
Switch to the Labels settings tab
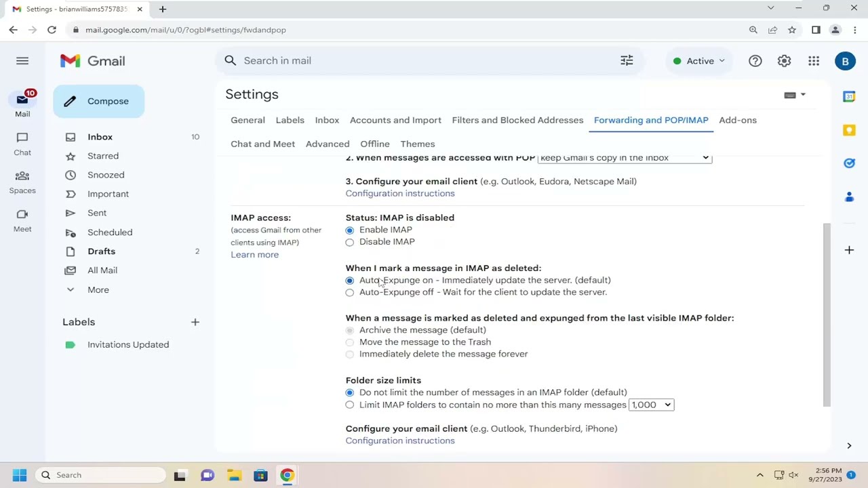click(x=290, y=120)
